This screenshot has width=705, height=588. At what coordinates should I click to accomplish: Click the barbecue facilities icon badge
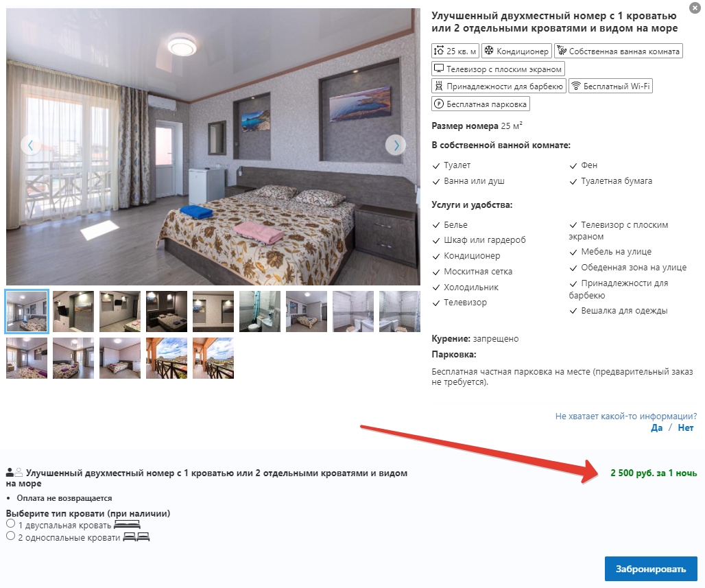499,86
